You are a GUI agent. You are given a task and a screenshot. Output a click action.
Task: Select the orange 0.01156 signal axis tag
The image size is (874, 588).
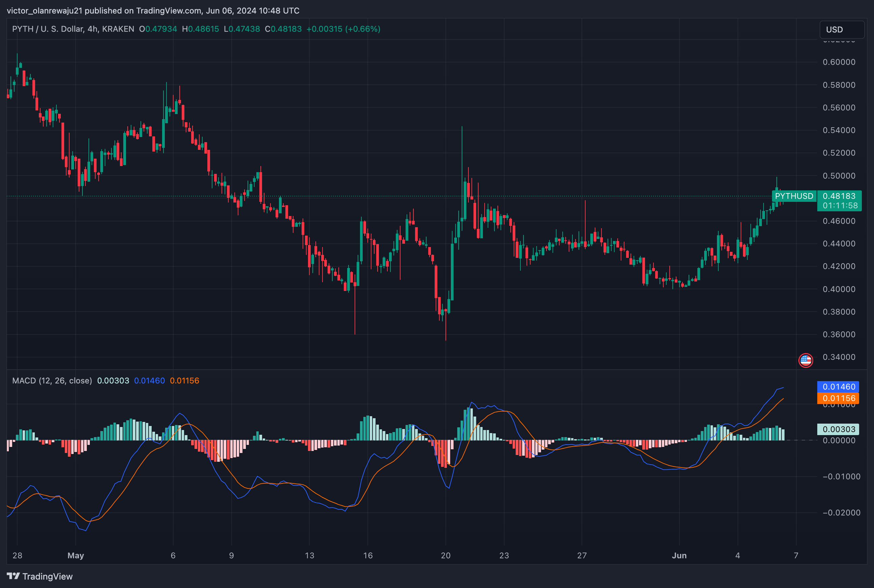(838, 398)
